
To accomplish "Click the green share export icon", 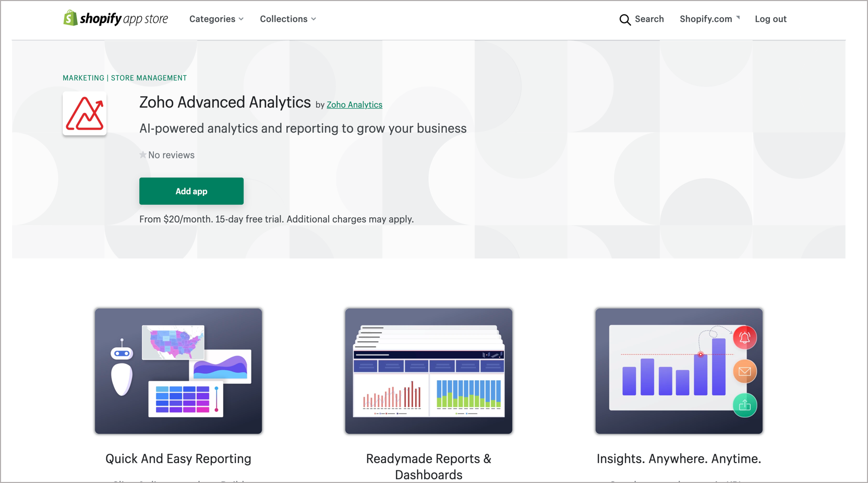I will click(x=744, y=405).
